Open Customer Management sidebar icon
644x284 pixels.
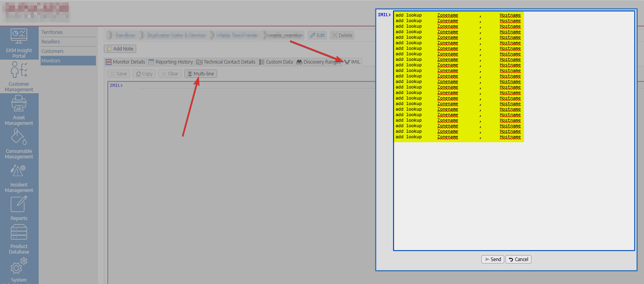pos(19,70)
